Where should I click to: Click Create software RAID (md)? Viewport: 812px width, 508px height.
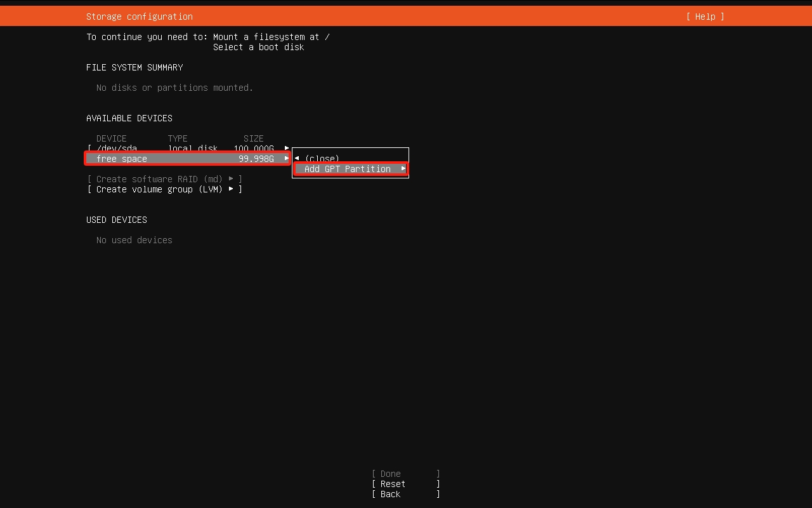coord(165,179)
